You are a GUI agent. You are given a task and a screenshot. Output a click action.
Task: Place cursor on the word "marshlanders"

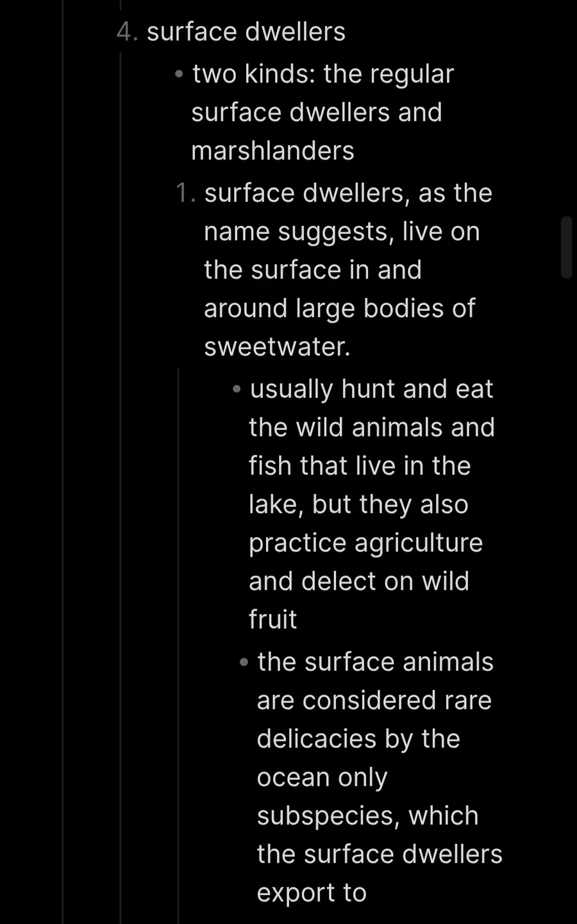point(272,151)
